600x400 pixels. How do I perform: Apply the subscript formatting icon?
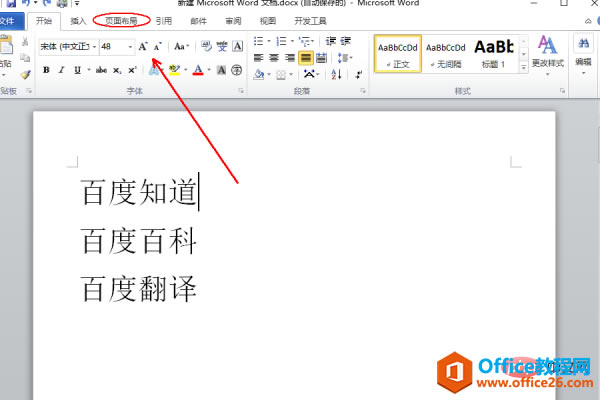coord(117,70)
